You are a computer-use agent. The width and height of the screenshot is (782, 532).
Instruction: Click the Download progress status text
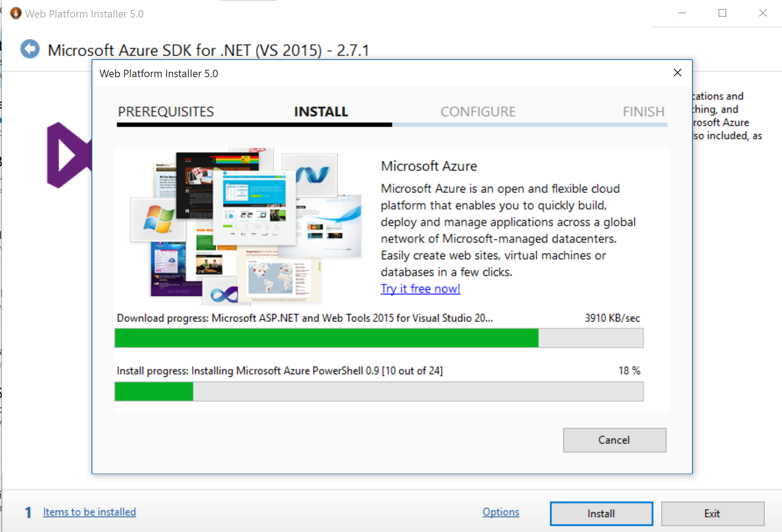305,318
